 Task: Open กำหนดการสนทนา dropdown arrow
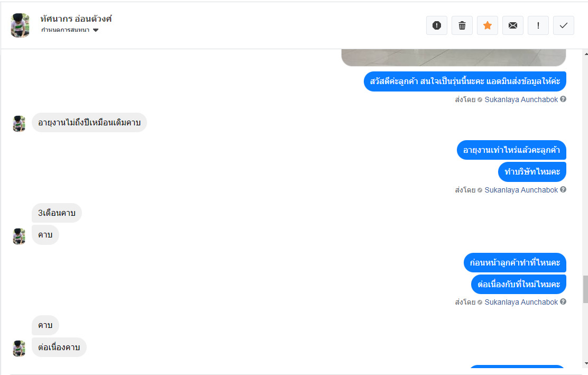click(96, 30)
